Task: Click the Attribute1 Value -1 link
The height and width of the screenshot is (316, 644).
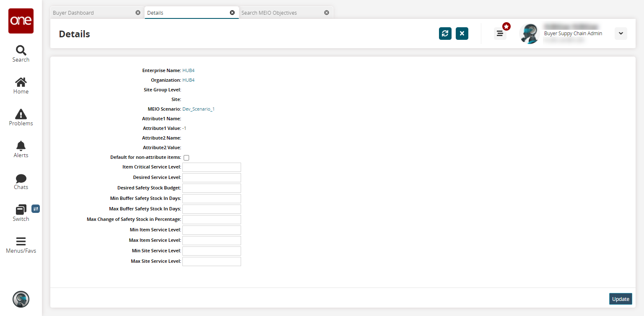Action: pos(184,128)
